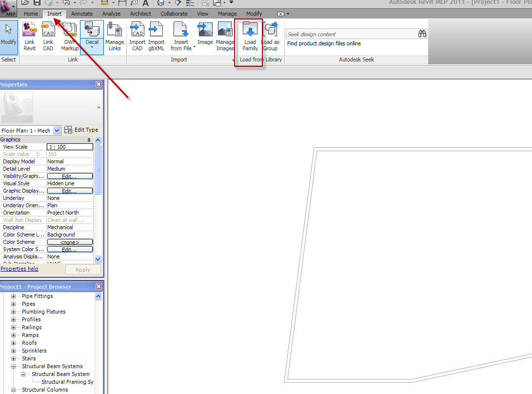Image resolution: width=532 pixels, height=394 pixels.
Task: Click the Load Family tool
Action: [250, 36]
